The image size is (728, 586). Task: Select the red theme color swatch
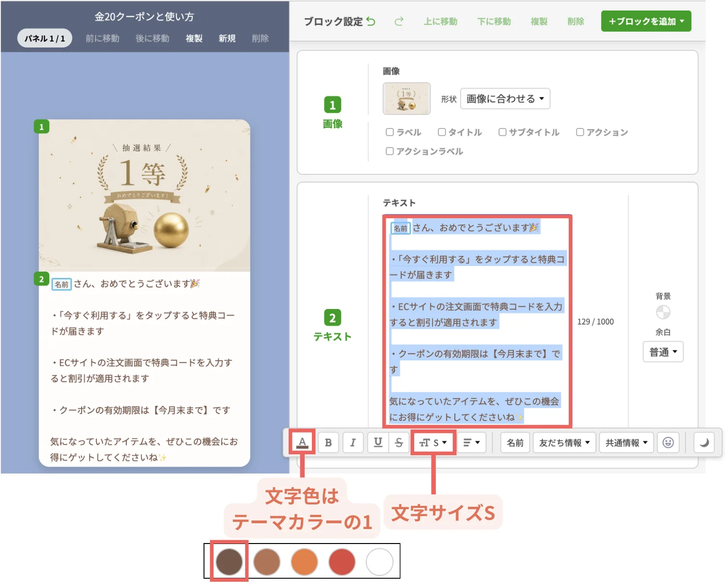tap(342, 561)
